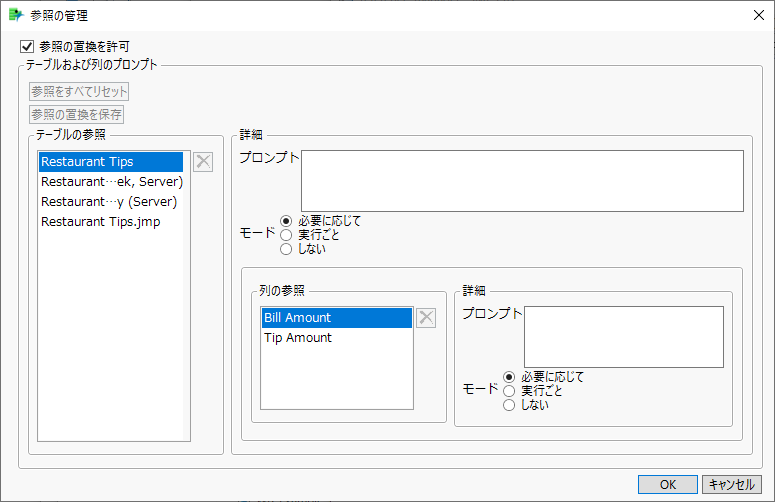
Task: Remove the selected column reference with X icon
Action: point(426,318)
